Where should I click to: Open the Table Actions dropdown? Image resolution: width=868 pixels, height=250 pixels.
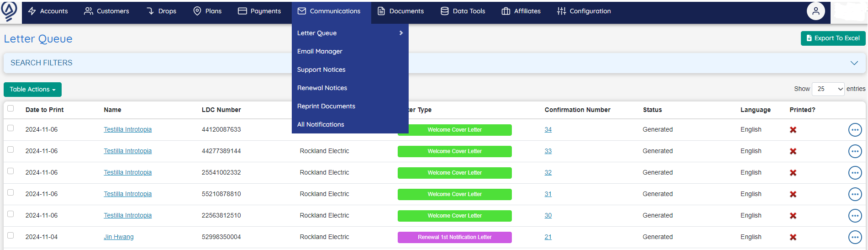(x=32, y=90)
